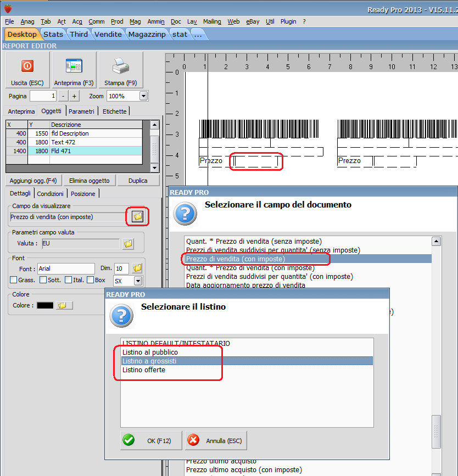The image size is (458, 476).
Task: Switch to the Parametri tab
Action: pos(81,111)
